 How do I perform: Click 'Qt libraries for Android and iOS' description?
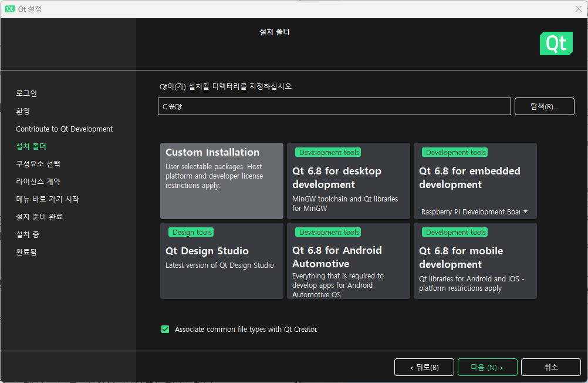(x=472, y=284)
